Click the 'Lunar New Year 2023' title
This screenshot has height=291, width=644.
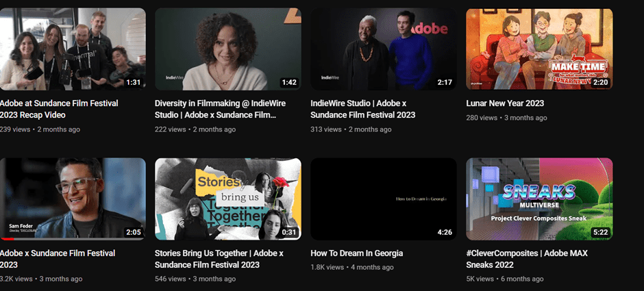505,103
